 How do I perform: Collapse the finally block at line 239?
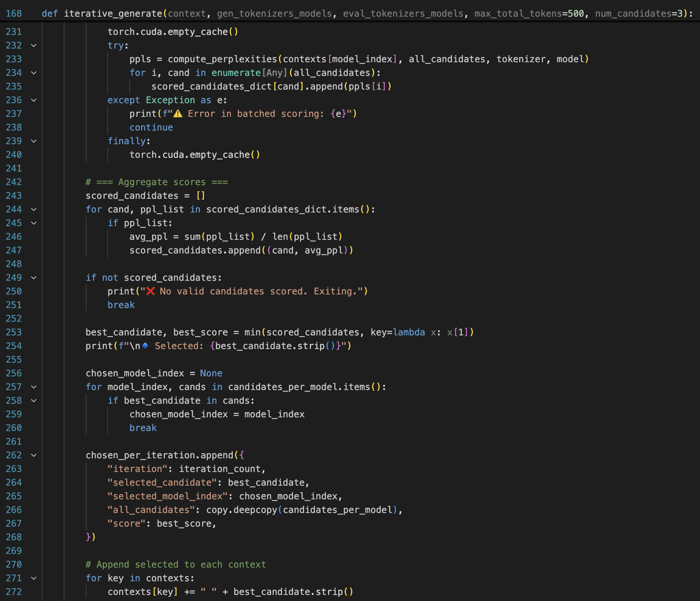pos(34,141)
